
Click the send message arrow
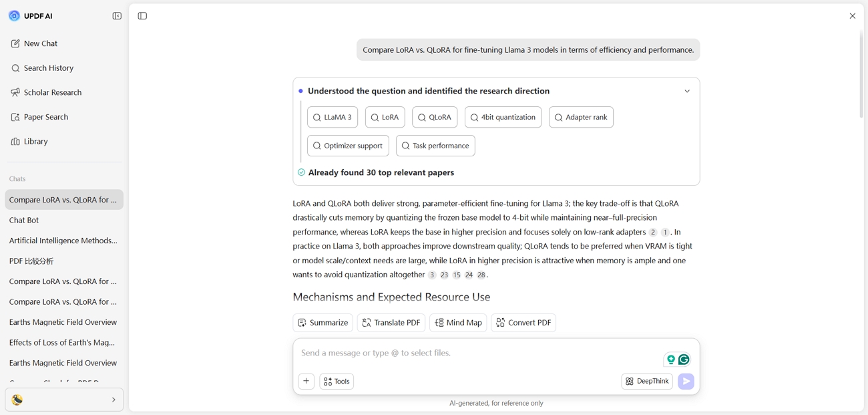pos(686,381)
